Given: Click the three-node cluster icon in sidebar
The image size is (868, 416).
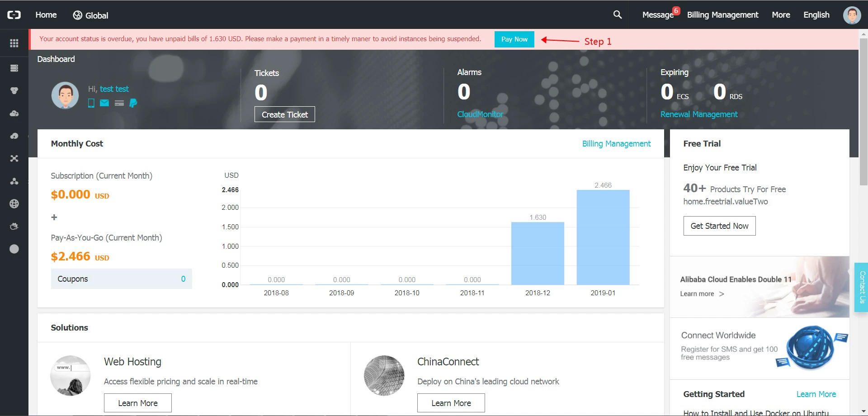Looking at the screenshot, I should pos(14,181).
